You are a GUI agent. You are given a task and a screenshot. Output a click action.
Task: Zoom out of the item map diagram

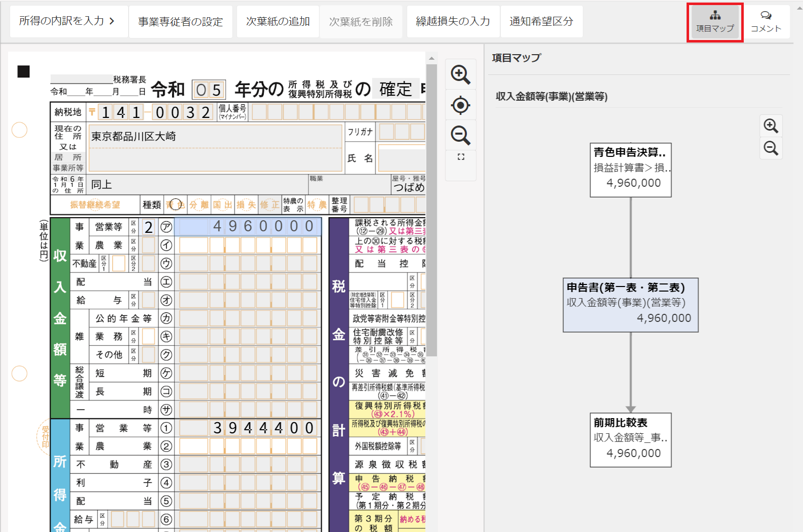[771, 148]
